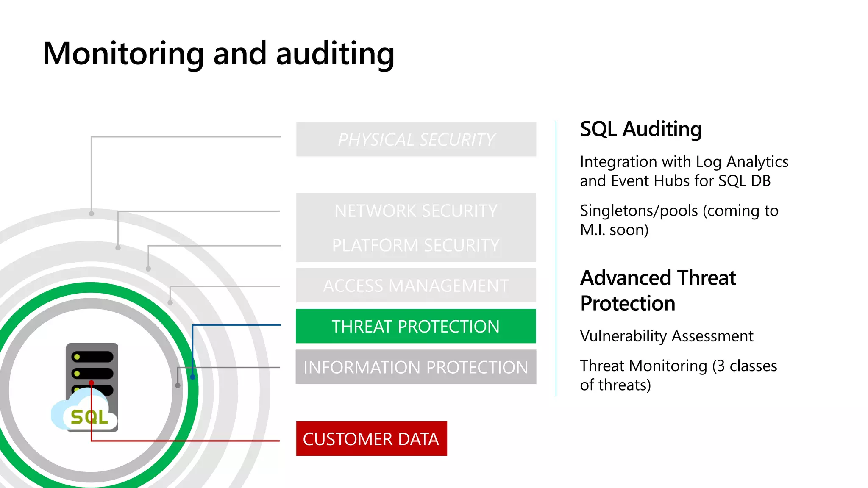
Task: Select the PHYSICAL SECURITY box
Action: click(416, 139)
